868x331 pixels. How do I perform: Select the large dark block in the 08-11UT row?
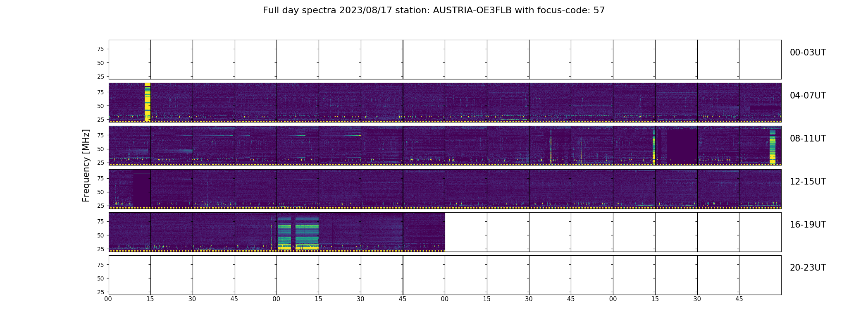[682, 146]
